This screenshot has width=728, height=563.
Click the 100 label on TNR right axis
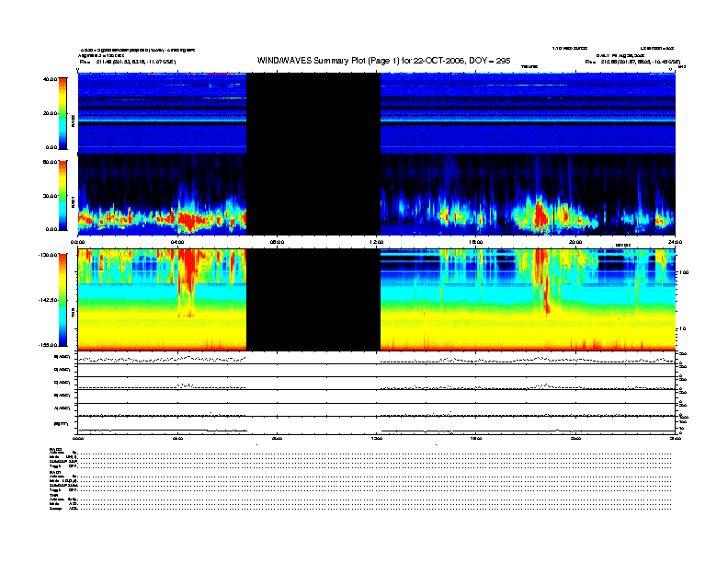[x=684, y=272]
